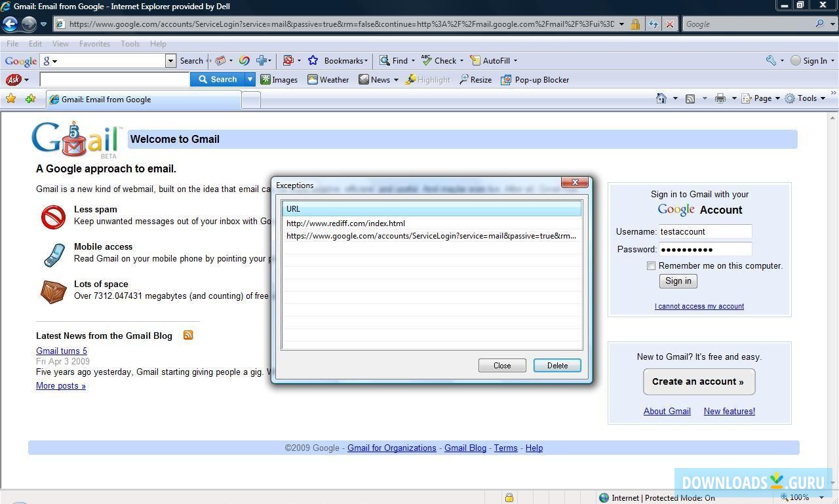Expand the Google Toolbar Sign In dropdown

click(x=832, y=60)
